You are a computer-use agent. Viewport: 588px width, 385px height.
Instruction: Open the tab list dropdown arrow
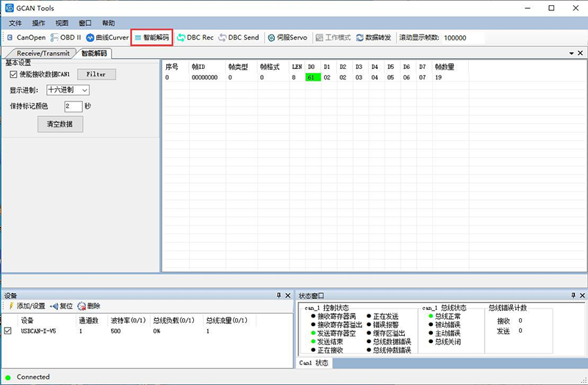(570, 54)
